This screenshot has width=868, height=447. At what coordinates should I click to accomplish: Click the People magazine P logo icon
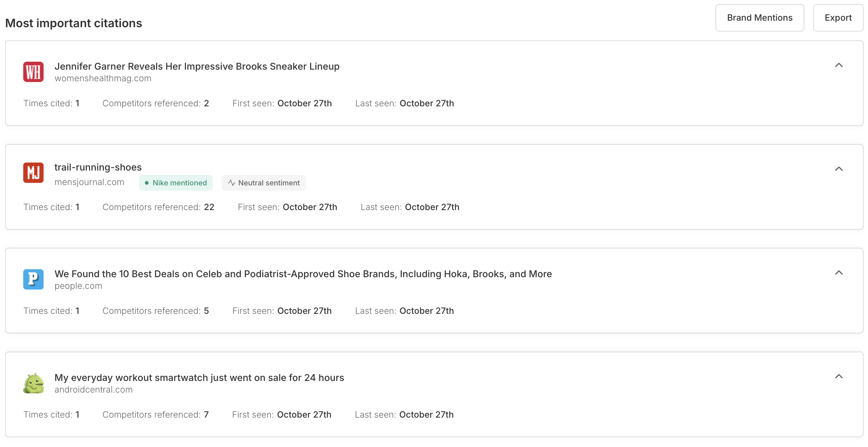pos(33,279)
